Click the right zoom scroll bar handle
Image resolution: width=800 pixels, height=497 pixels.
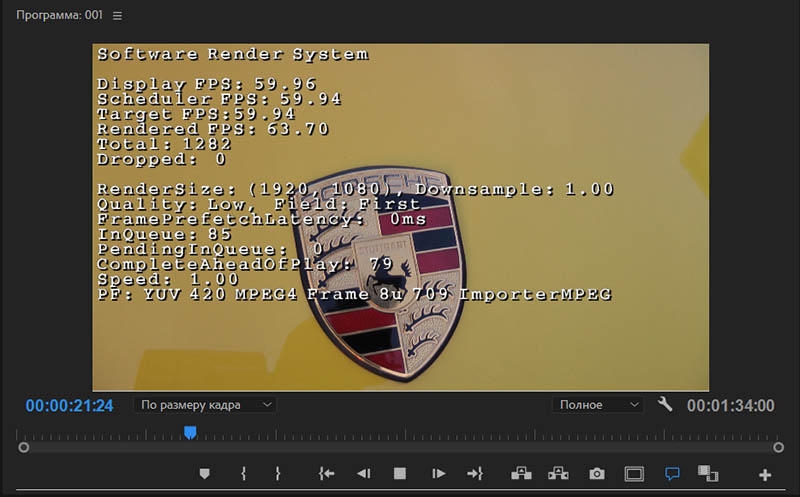click(778, 448)
